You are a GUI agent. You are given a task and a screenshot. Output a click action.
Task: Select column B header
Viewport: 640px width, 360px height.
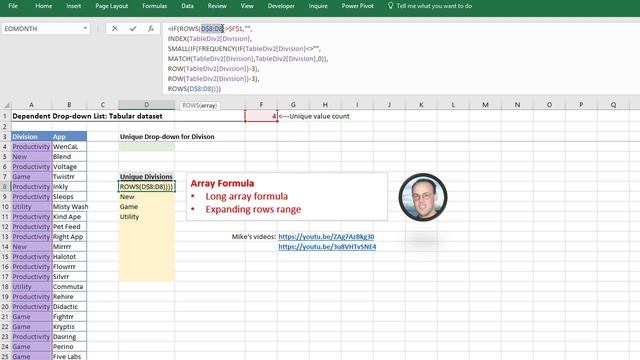click(69, 105)
